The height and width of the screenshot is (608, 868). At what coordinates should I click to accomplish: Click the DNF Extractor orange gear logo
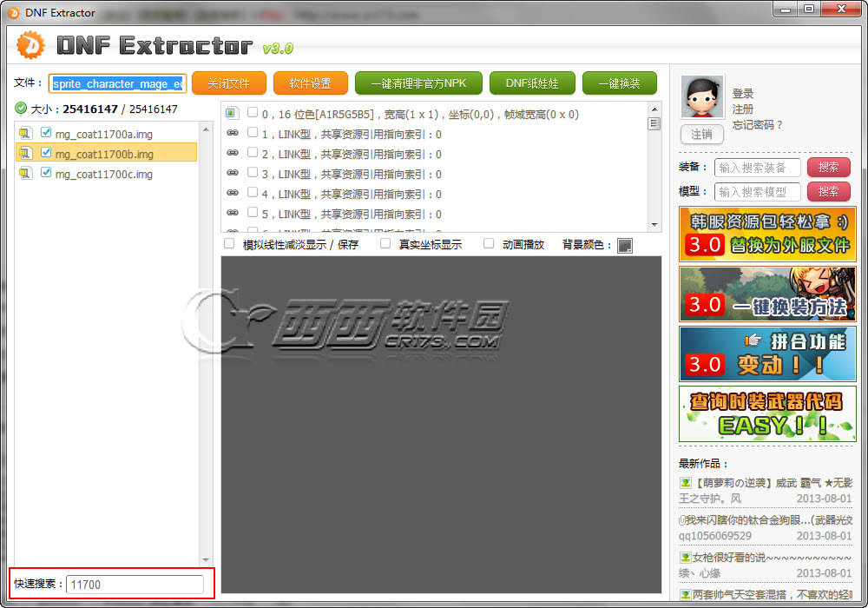[x=30, y=45]
